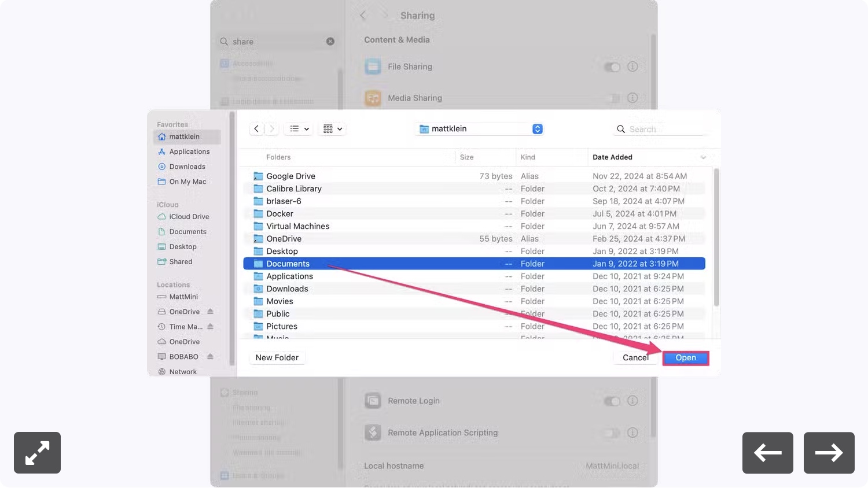Go to the previous slide image
Screen dimensions: 868x488
click(768, 453)
